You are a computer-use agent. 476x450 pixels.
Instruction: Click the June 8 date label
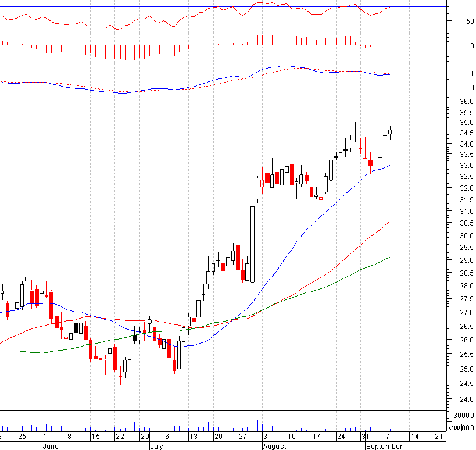(69, 437)
